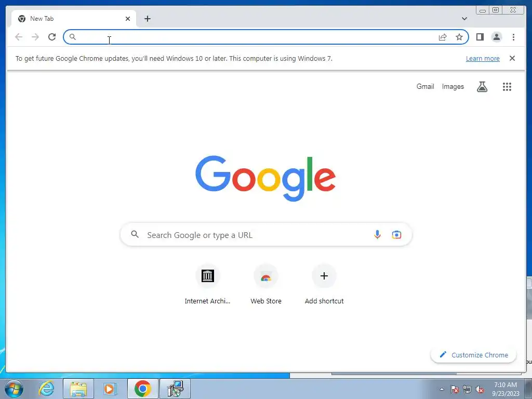Open the Web Store shortcut
Screen dimensions: 532x399
point(266,284)
